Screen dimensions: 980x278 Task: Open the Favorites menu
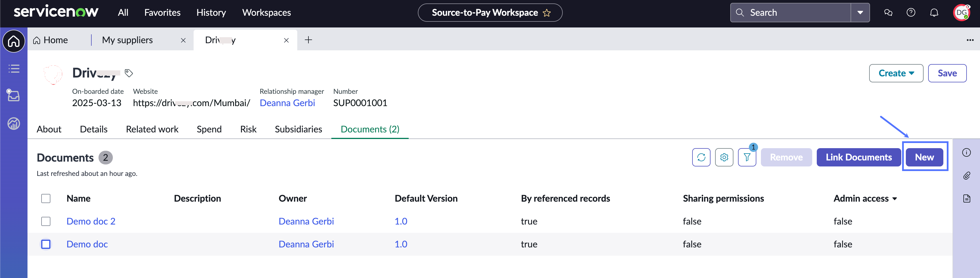[162, 13]
